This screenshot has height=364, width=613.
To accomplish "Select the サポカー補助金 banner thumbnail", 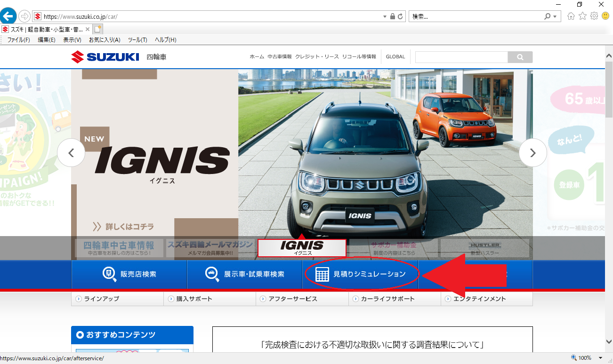I will point(394,248).
